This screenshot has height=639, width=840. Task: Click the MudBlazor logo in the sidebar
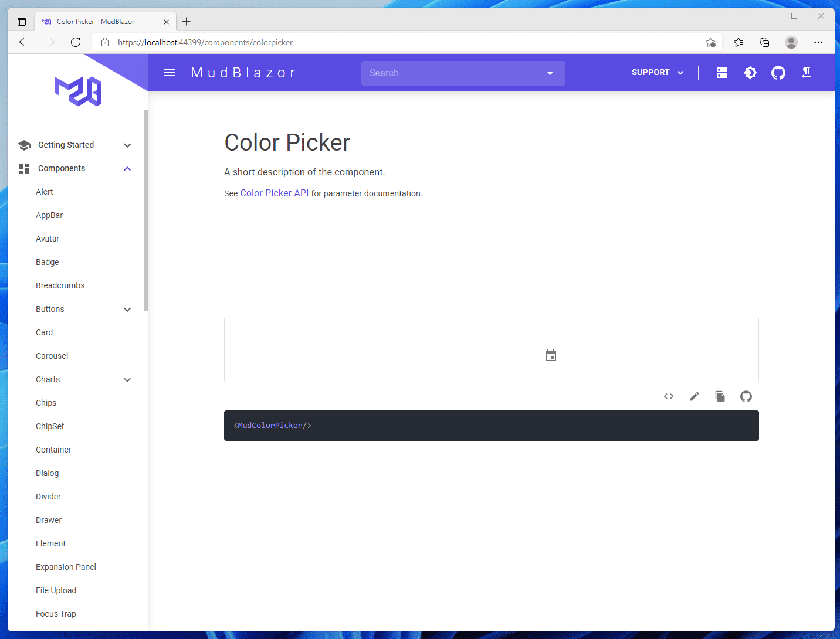tap(79, 91)
